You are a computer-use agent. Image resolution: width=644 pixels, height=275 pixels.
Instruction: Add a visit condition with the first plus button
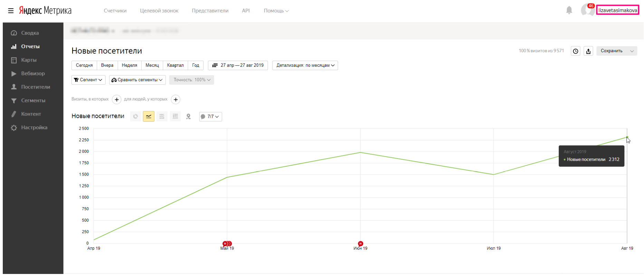117,100
